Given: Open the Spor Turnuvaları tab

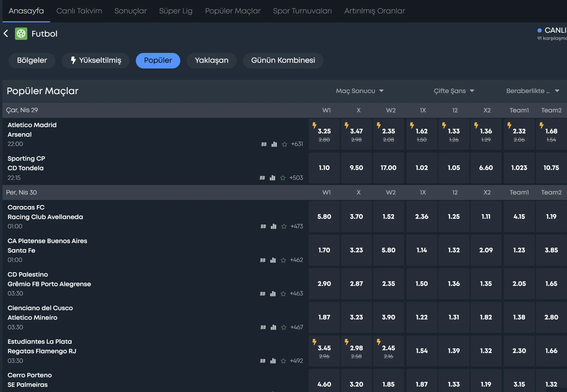Looking at the screenshot, I should pos(302,11).
